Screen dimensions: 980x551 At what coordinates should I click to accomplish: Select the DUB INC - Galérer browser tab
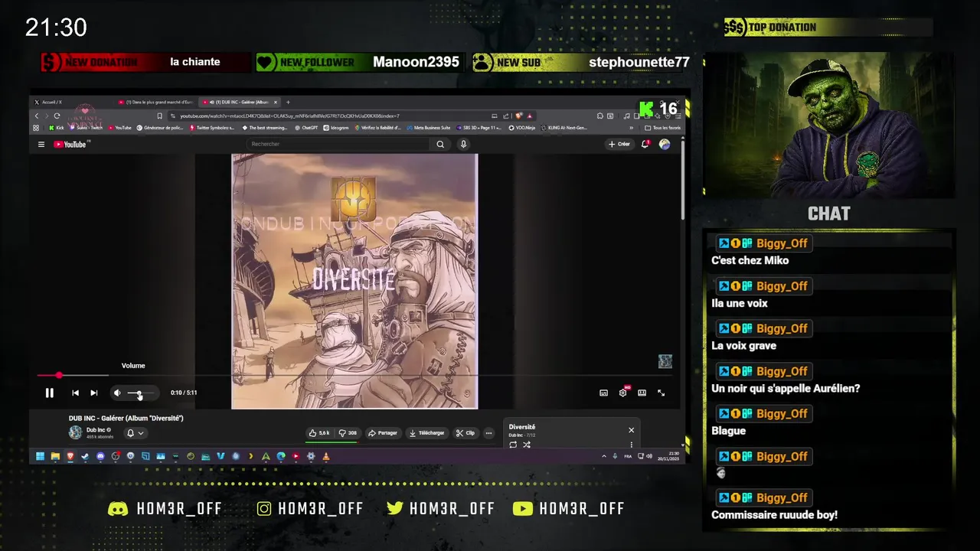[239, 102]
